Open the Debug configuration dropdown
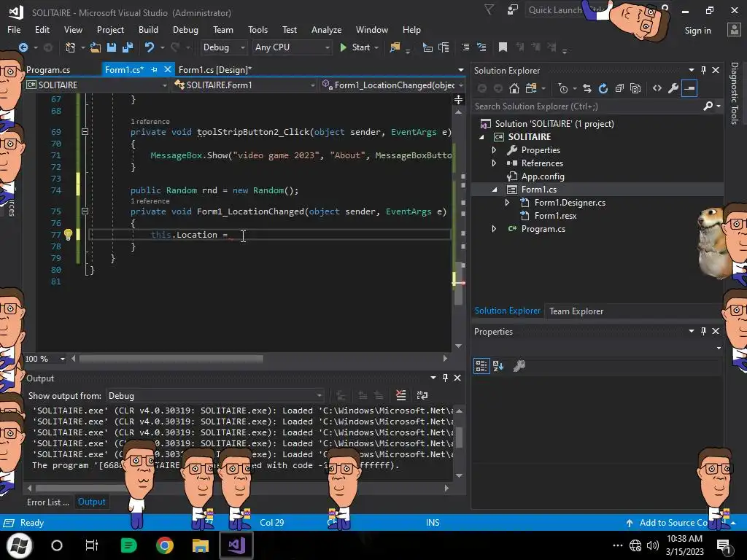The height and width of the screenshot is (560, 747). [x=223, y=47]
